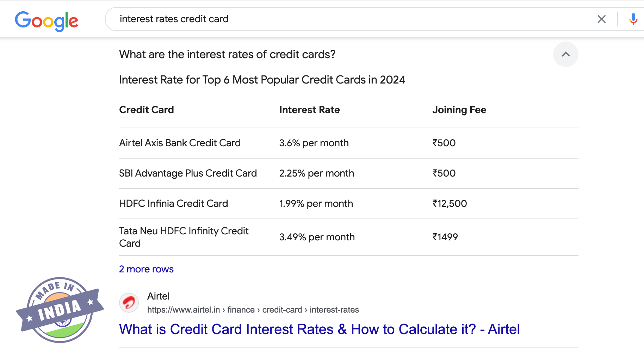Select the Tata Neu HDFC Infinity Credit Card row
This screenshot has width=644, height=351.
pos(184,237)
